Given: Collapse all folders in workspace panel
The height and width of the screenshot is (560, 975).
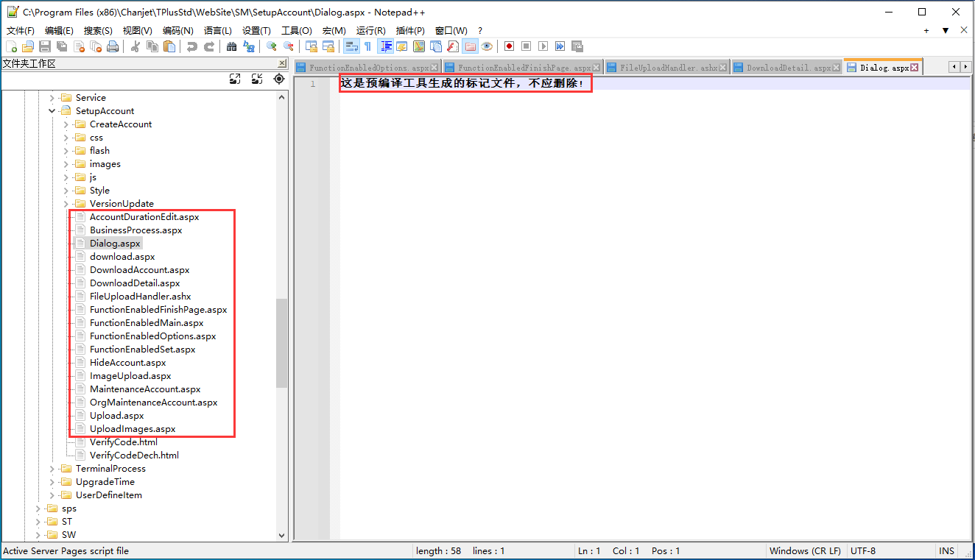Looking at the screenshot, I should tap(257, 79).
